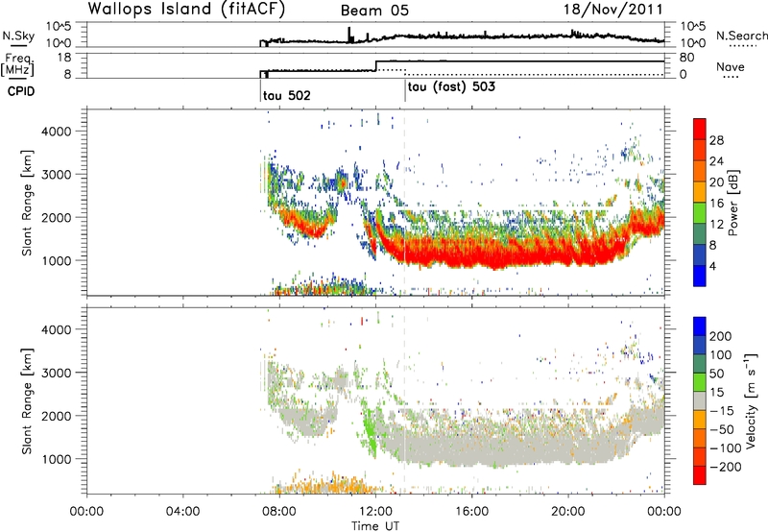The height and width of the screenshot is (532, 768).
Task: Click the '80' tick on Nave axis
Action: coord(686,58)
